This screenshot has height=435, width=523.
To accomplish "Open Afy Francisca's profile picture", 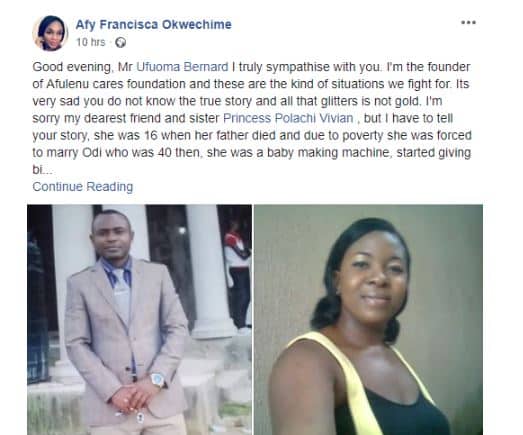I will tap(50, 33).
